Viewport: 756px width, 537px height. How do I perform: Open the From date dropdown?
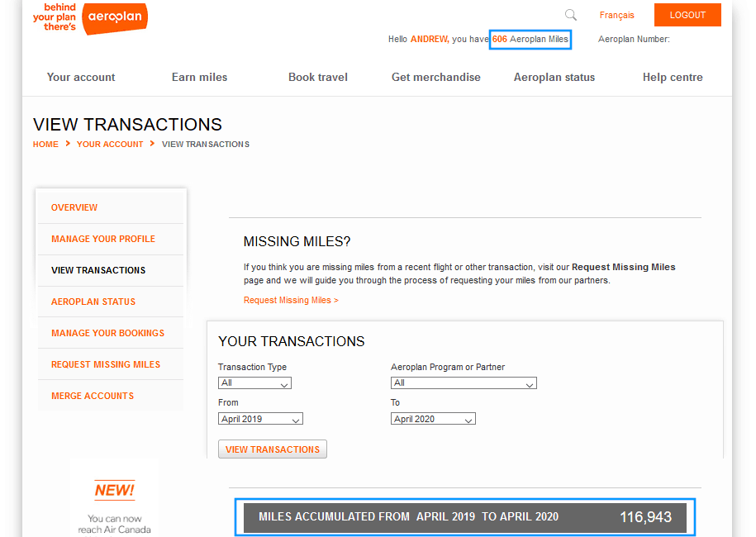pyautogui.click(x=260, y=419)
